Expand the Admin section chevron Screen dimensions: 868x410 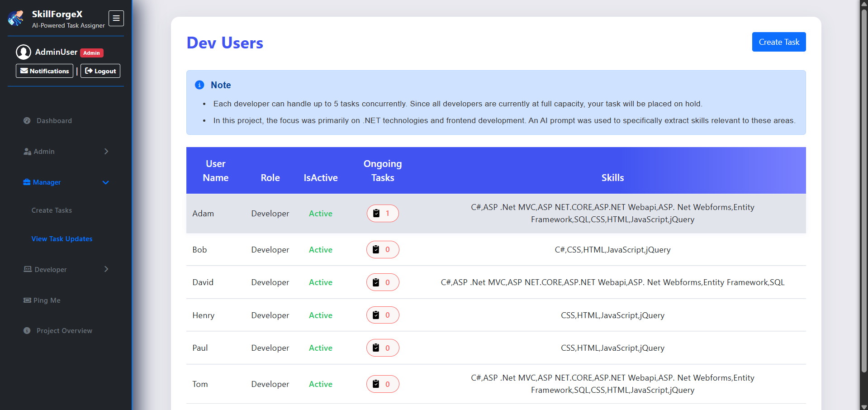click(x=106, y=151)
